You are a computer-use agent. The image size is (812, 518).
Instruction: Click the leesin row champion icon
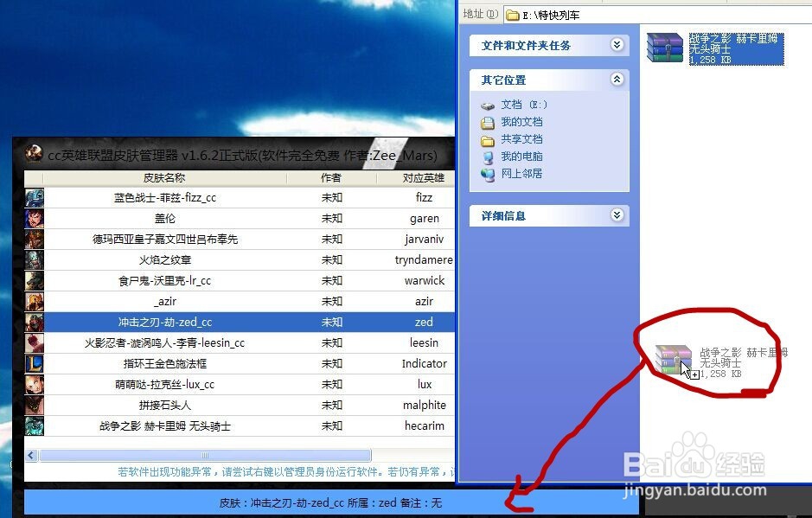click(35, 343)
